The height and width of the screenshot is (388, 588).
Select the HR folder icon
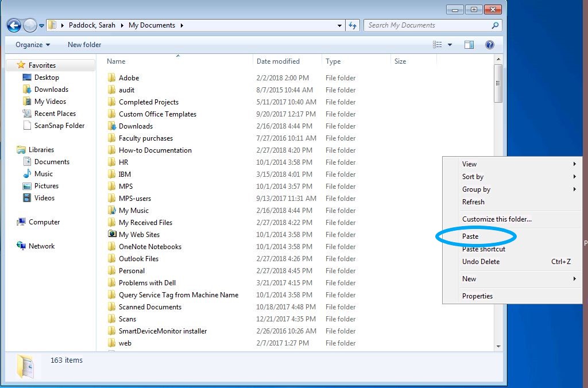pyautogui.click(x=111, y=162)
